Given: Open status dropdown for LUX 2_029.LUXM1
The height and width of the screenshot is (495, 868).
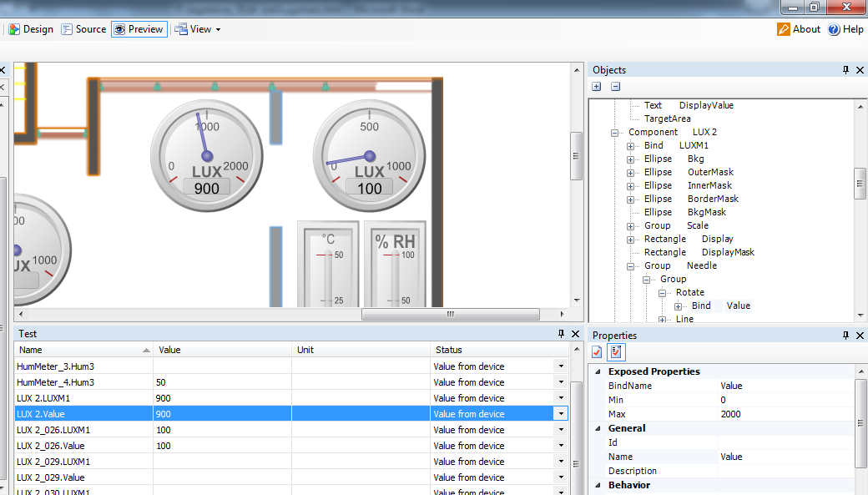Looking at the screenshot, I should pyautogui.click(x=561, y=462).
